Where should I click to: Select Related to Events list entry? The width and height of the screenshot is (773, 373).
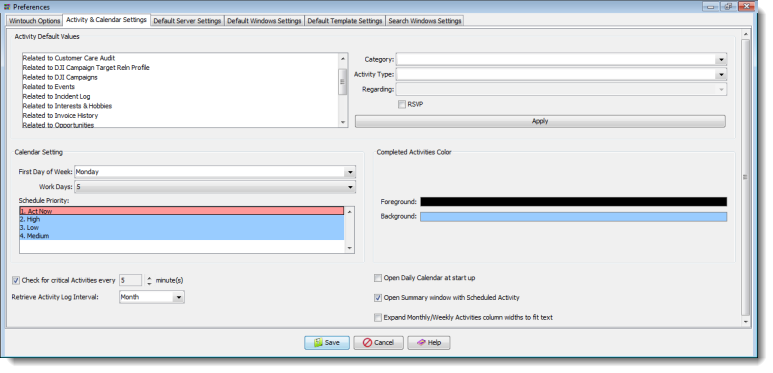[x=49, y=87]
